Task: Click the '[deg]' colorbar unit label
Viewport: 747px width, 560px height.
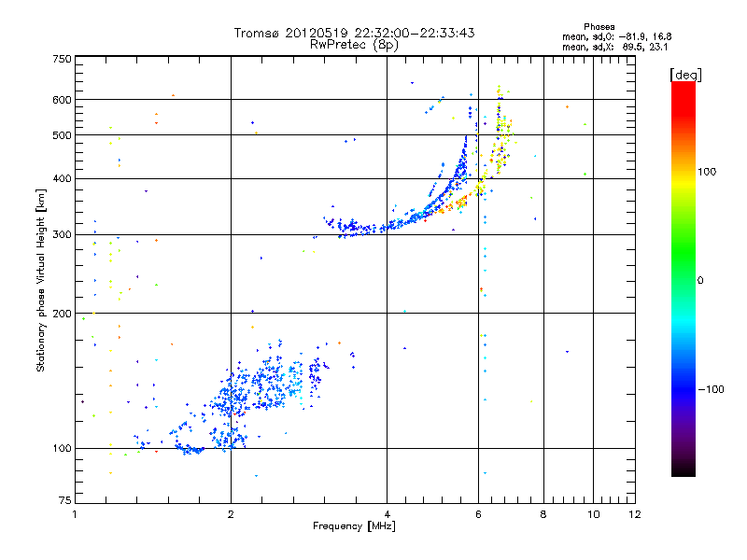Action: [x=685, y=75]
